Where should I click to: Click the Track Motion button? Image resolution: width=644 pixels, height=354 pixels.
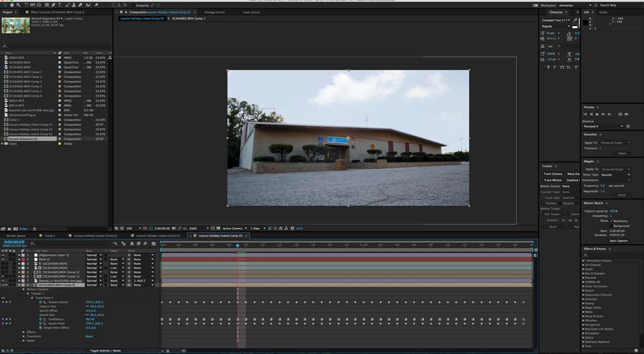[x=553, y=180]
